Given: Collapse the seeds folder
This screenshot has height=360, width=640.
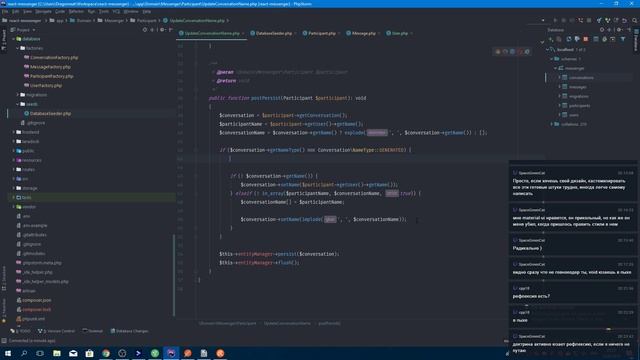Looking at the screenshot, I should pos(18,104).
